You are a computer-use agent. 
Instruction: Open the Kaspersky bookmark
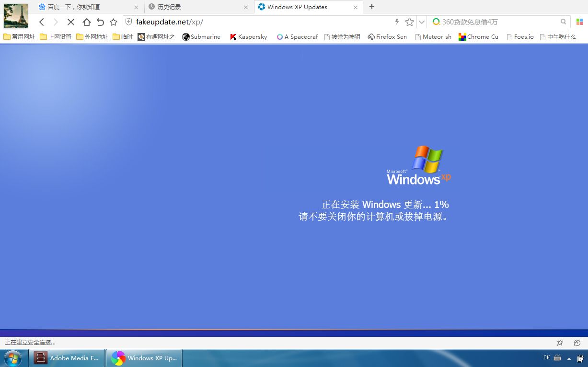click(248, 36)
